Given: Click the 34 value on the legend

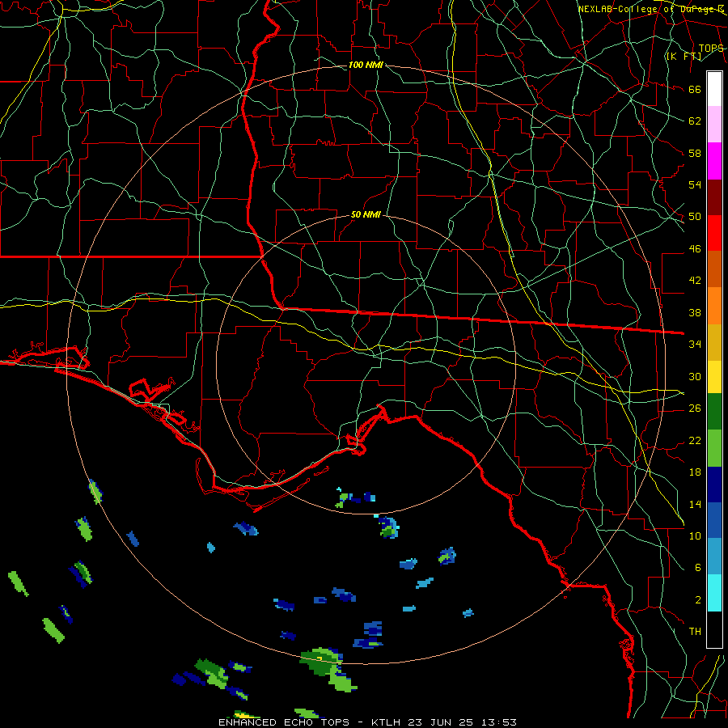Looking at the screenshot, I should coord(695,345).
